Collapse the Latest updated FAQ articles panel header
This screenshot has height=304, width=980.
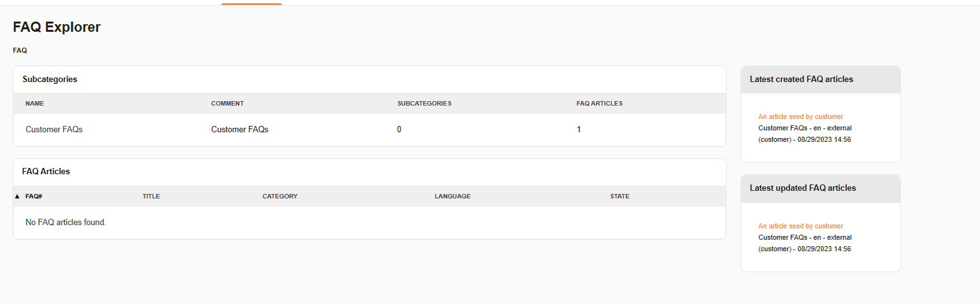point(802,188)
